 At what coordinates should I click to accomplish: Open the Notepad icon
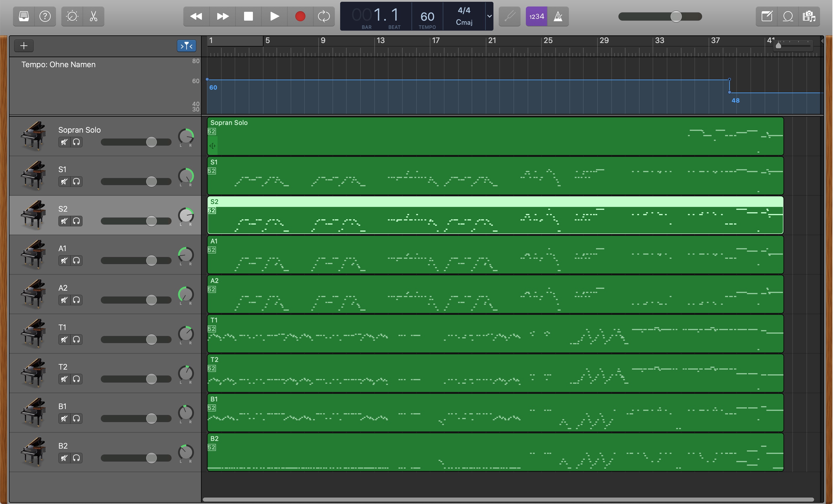tap(766, 16)
